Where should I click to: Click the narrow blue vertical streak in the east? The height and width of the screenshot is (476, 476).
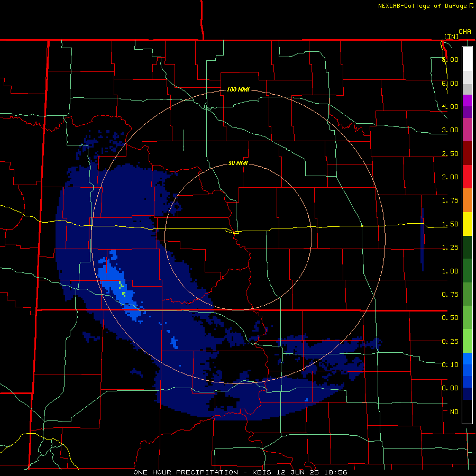pyautogui.click(x=422, y=239)
